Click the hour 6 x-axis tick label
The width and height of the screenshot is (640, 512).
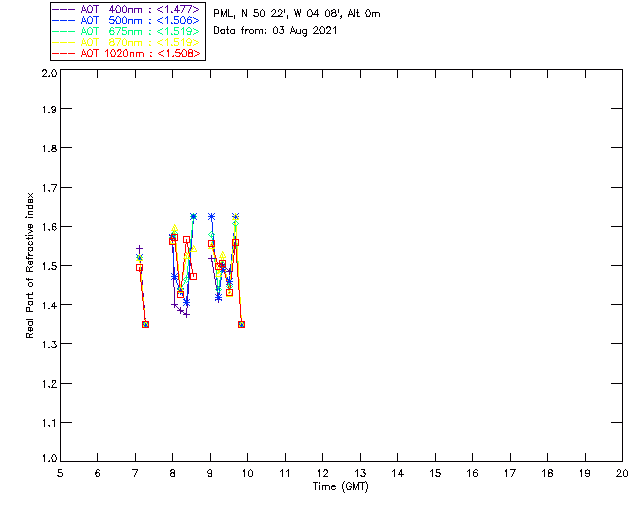(98, 473)
